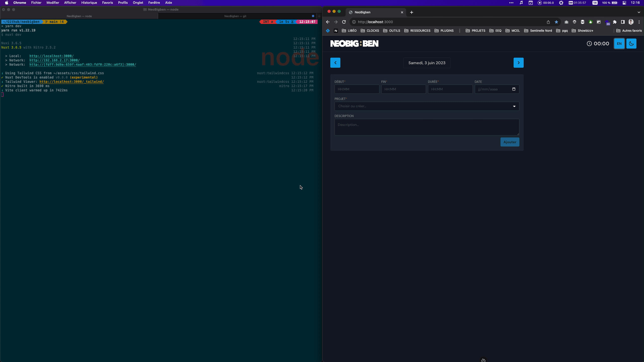
Task: Reload the page with the refresh icon
Action: [344, 22]
